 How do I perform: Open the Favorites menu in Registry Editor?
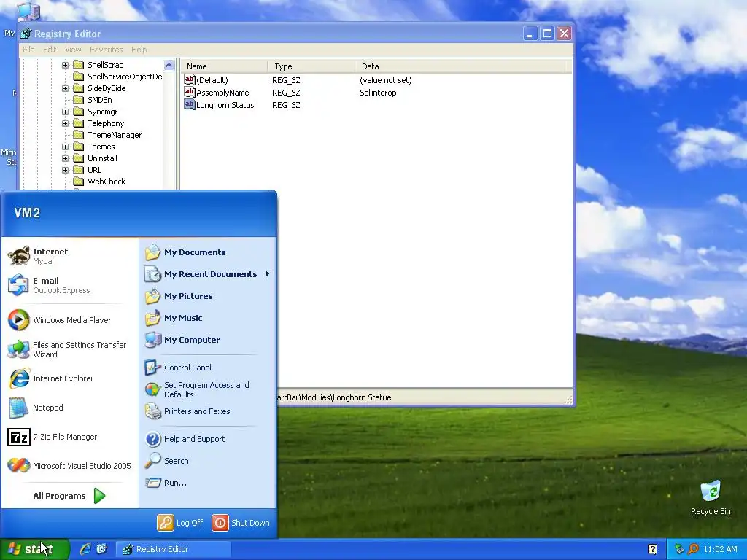click(107, 50)
